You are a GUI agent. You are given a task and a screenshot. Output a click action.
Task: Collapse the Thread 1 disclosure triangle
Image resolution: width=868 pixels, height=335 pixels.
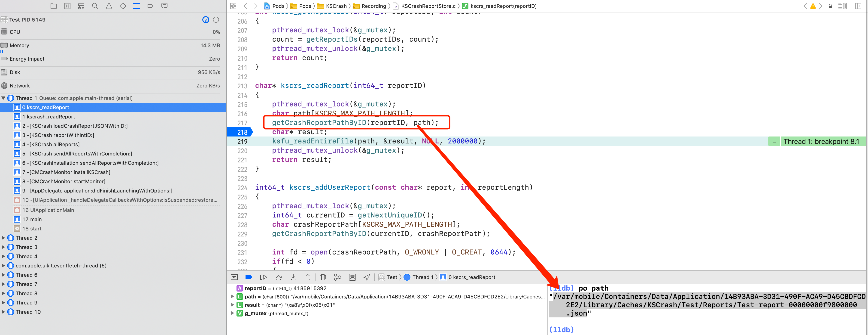coord(3,98)
